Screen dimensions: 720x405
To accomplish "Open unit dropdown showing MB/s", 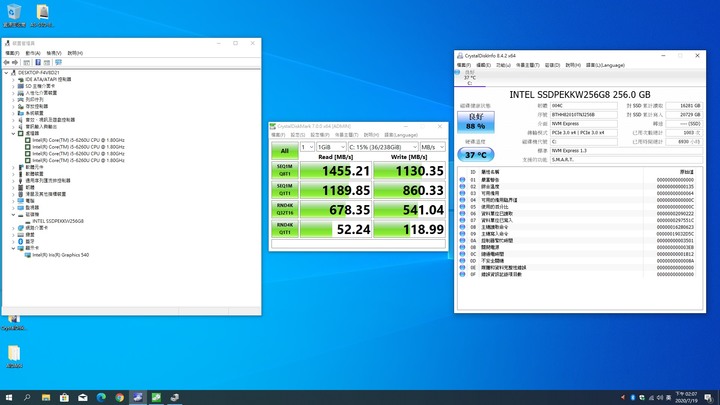I will (x=433, y=147).
